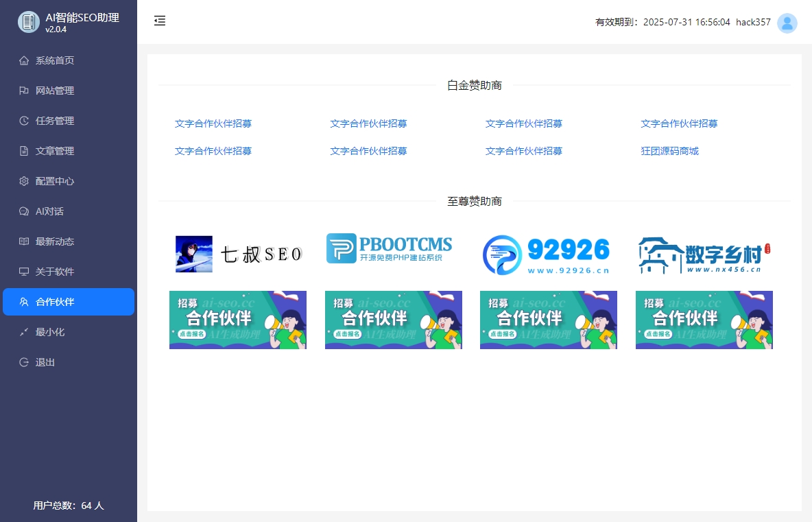The width and height of the screenshot is (812, 522).
Task: Open the 系统首页 menu item
Action: coord(69,60)
